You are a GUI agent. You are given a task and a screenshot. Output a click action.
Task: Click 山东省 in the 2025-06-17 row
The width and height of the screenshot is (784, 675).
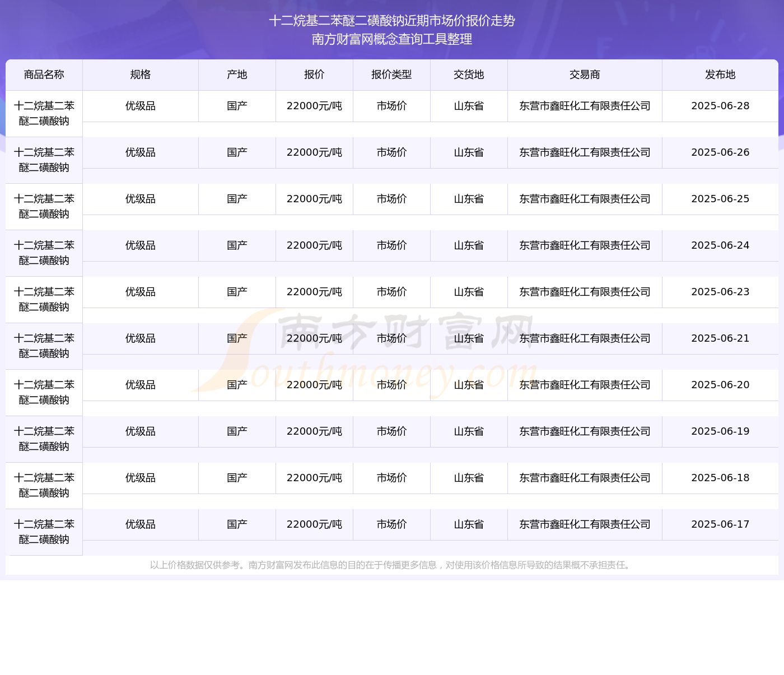(x=469, y=524)
